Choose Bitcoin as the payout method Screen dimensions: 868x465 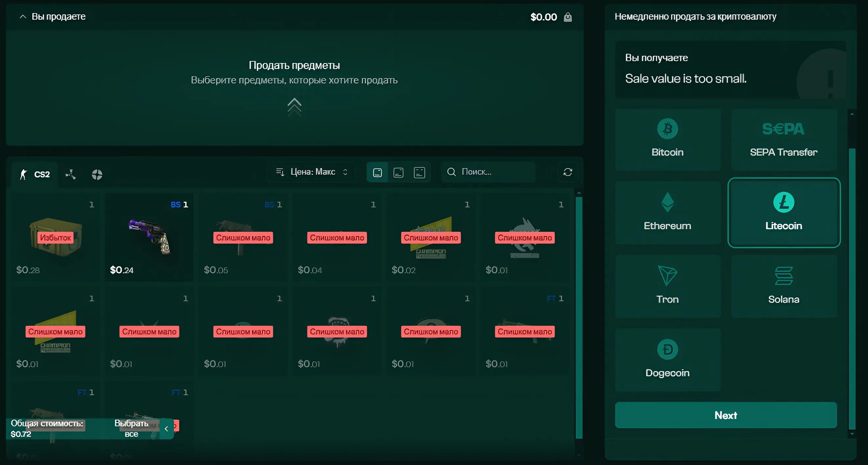click(667, 140)
